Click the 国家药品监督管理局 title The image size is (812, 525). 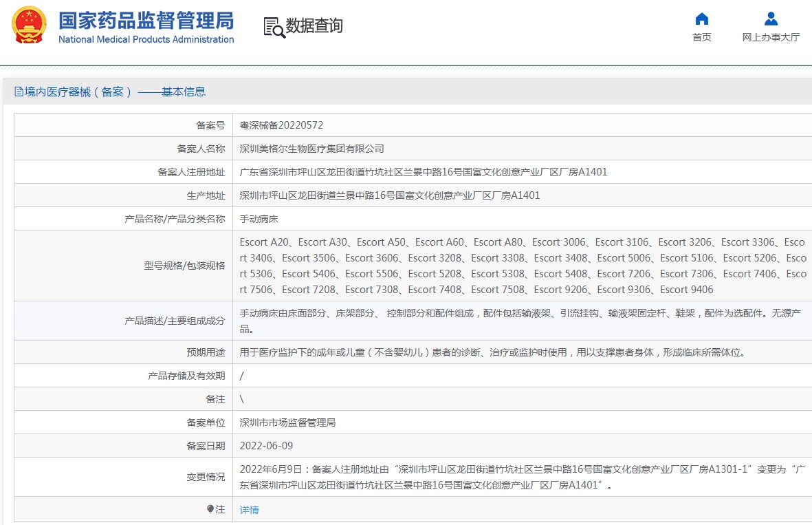pyautogui.click(x=146, y=21)
